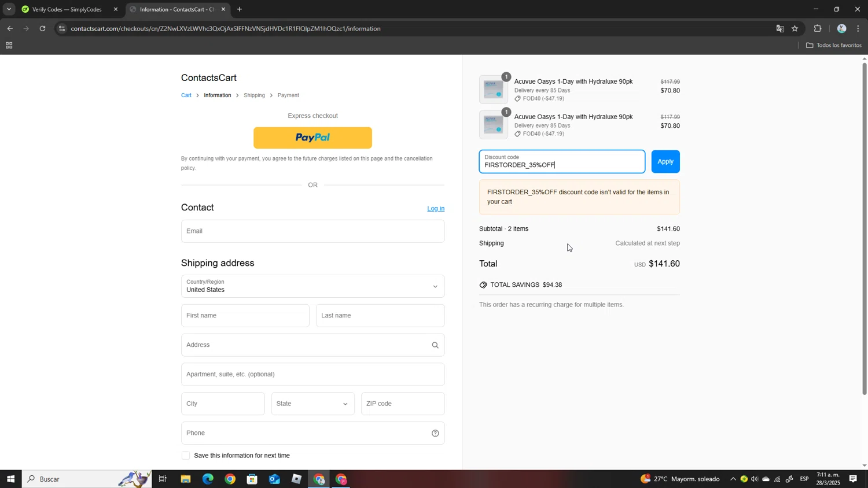Open the weather widget 27°C Mayorm. soleado
868x488 pixels.
pos(680,479)
